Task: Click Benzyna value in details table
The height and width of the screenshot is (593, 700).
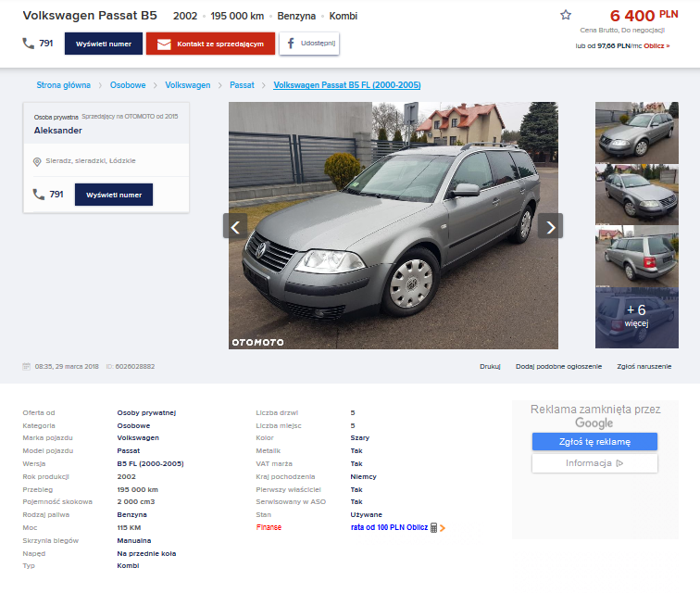Action: tap(131, 515)
